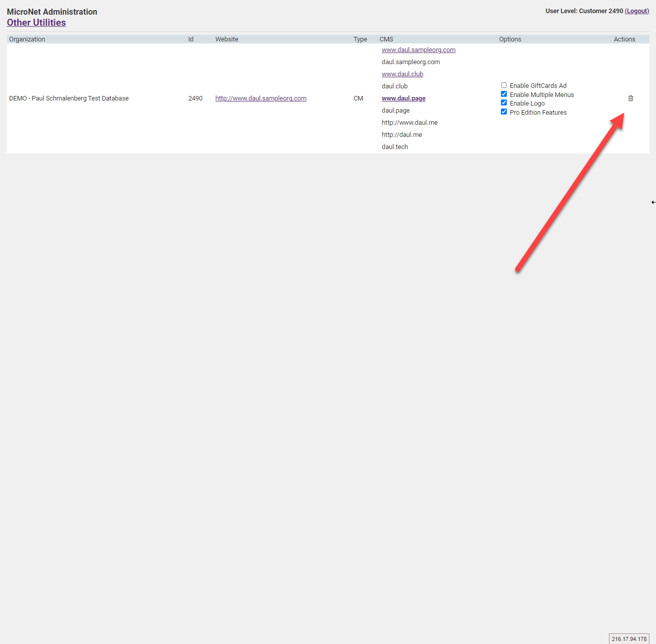The width and height of the screenshot is (656, 644).
Task: Click the Actions column header
Action: coord(624,39)
